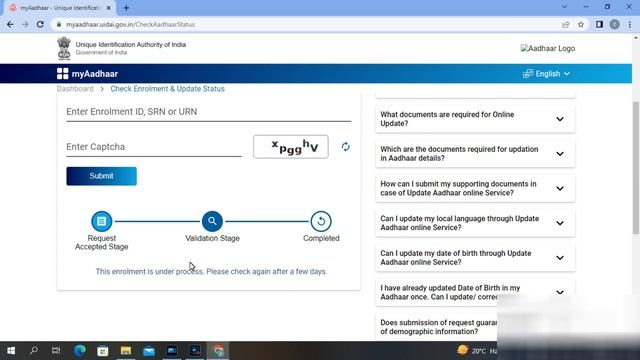Expand 'Which are the documents required for updation'
The width and height of the screenshot is (640, 360).
[475, 154]
